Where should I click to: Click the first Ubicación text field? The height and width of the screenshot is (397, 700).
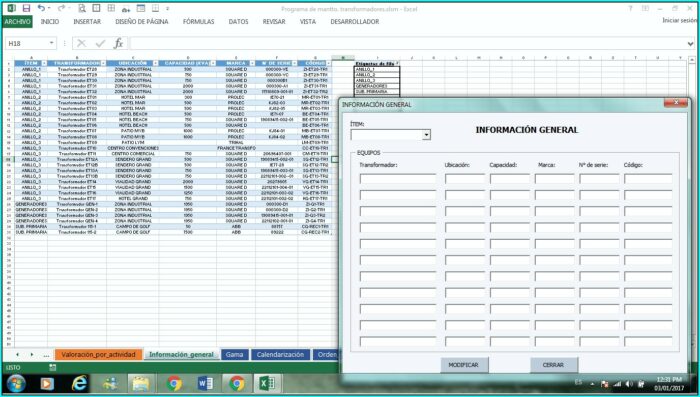tap(465, 179)
